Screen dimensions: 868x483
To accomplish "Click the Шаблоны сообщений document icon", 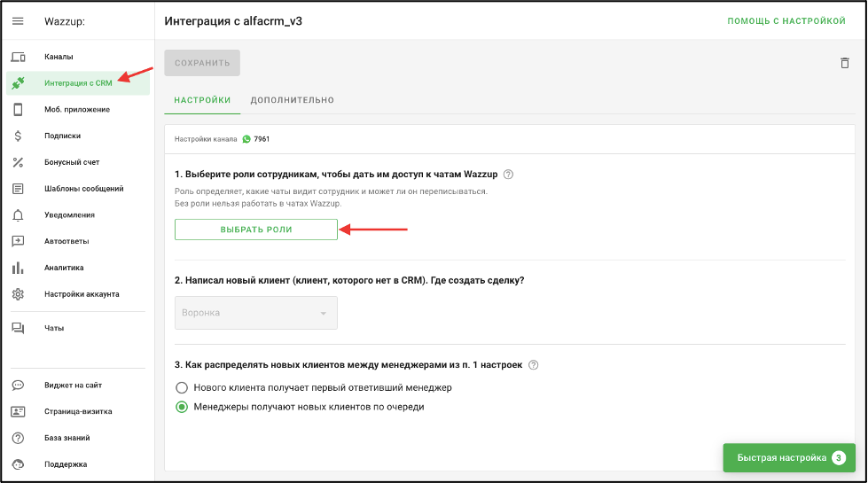I will 19,189.
